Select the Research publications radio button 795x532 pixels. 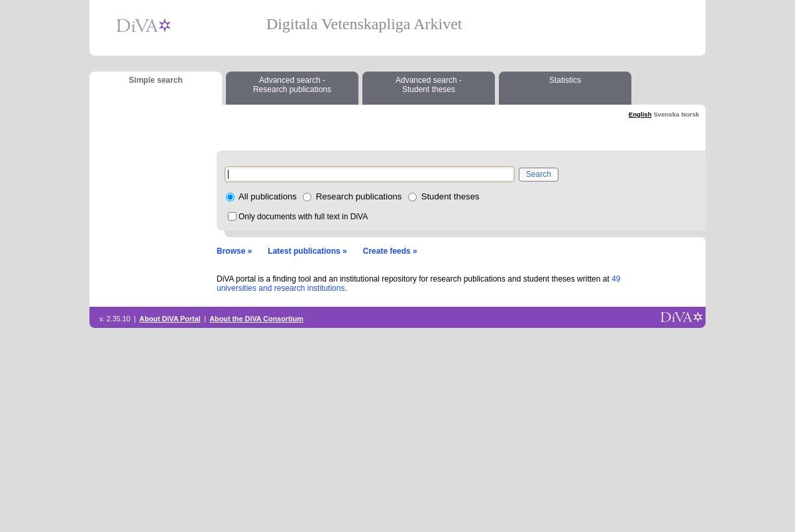307,197
